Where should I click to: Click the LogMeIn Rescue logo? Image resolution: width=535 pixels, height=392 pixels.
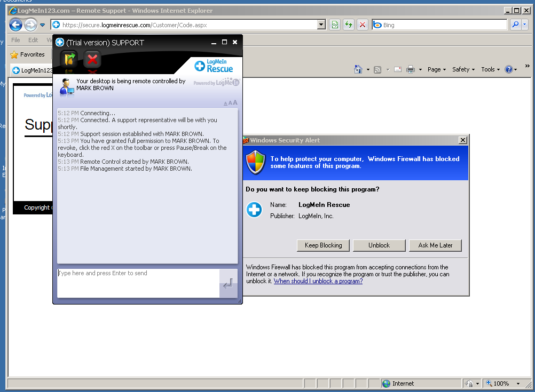[214, 66]
